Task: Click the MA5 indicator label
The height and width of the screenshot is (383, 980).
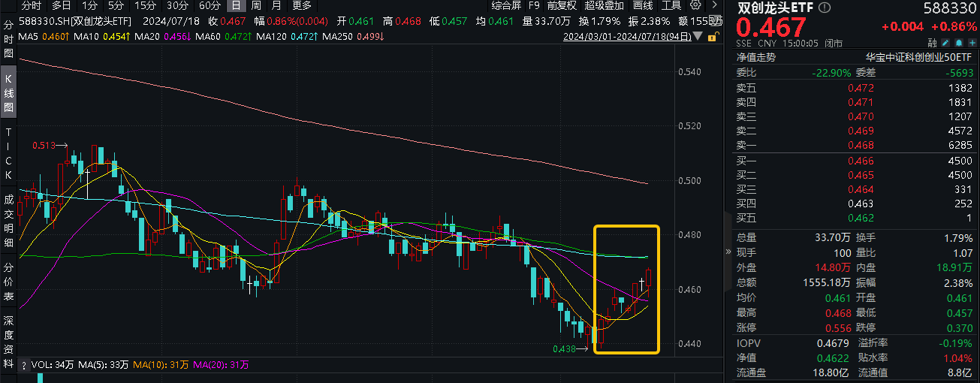Action: coord(29,36)
